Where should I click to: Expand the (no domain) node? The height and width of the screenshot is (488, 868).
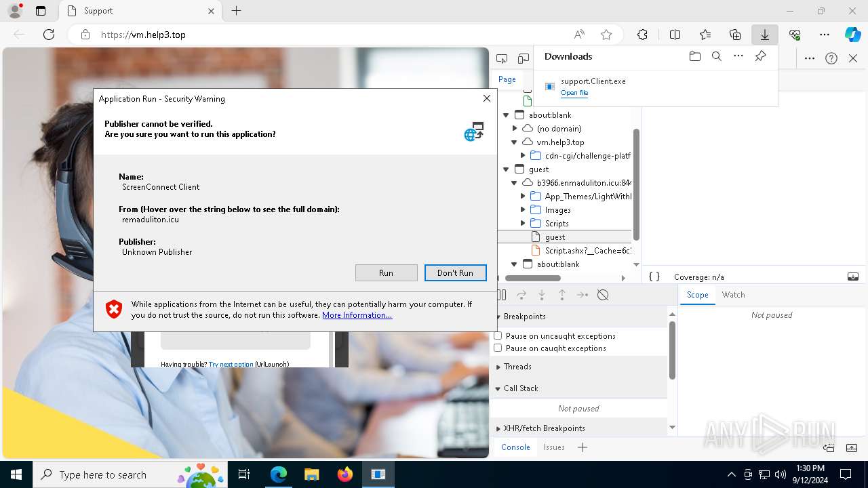(515, 129)
